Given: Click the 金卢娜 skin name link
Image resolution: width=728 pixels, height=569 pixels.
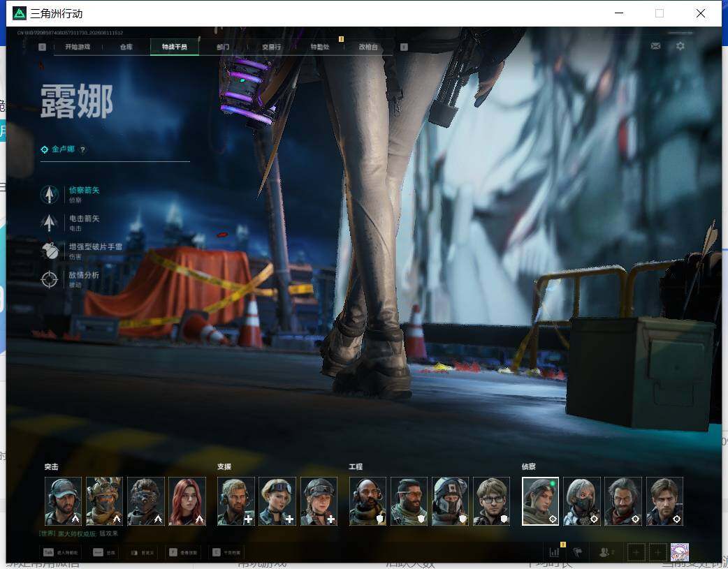Looking at the screenshot, I should (x=63, y=149).
